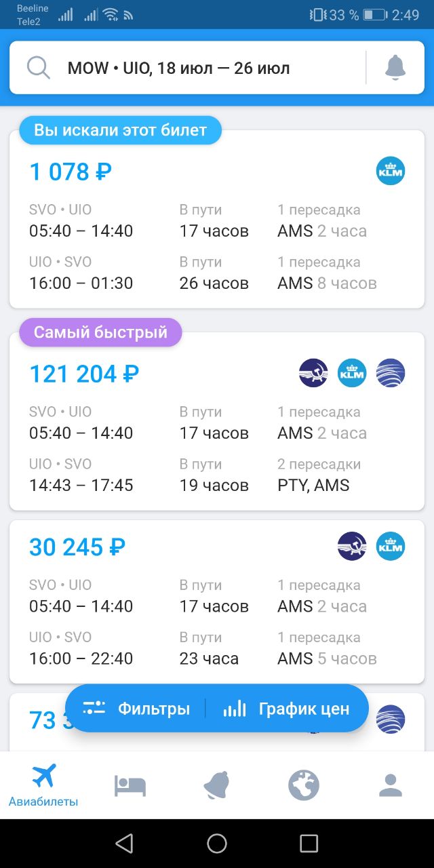434x868 pixels.
Task: Tap the Android back navigation button
Action: pos(124,843)
